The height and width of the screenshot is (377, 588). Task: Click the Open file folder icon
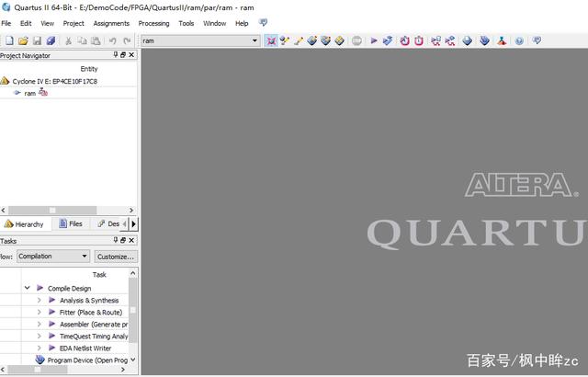(23, 40)
